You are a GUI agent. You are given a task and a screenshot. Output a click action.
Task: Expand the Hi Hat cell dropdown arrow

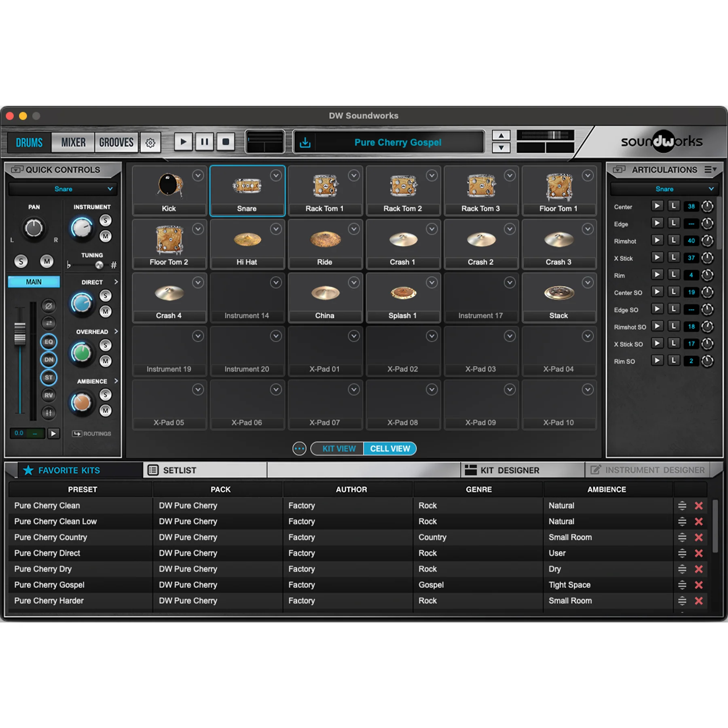276,229
